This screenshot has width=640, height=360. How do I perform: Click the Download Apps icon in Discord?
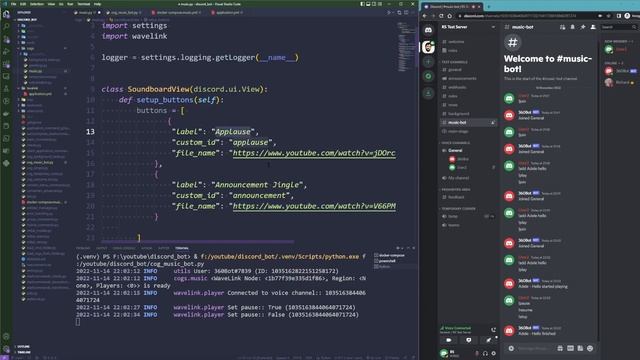[x=428, y=93]
